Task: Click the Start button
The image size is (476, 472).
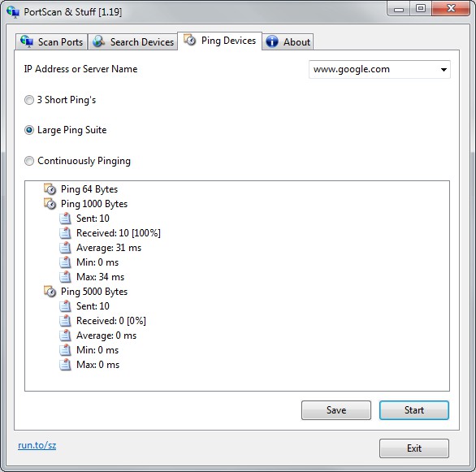Action: point(414,410)
